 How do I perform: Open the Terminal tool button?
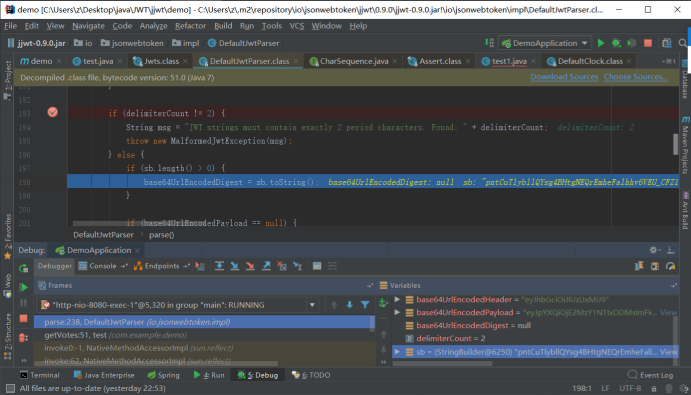[39, 375]
